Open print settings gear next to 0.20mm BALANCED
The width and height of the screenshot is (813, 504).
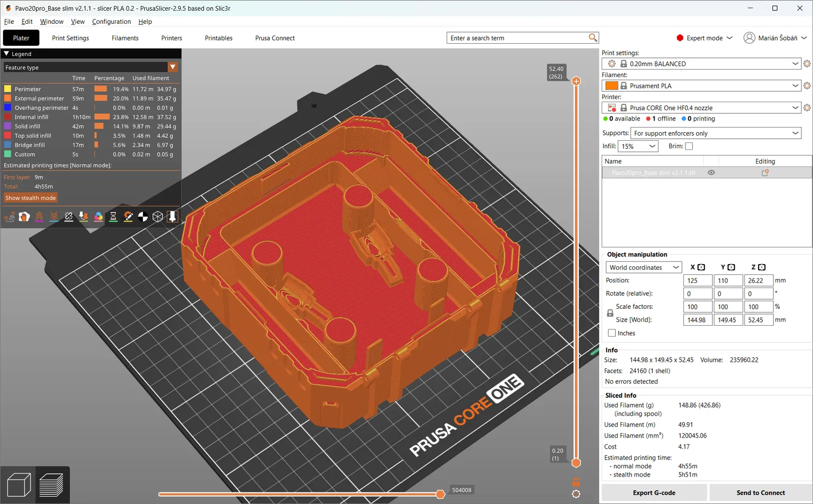coord(807,64)
